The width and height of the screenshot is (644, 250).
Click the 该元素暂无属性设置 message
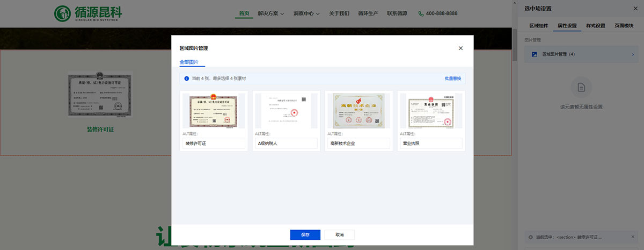581,107
